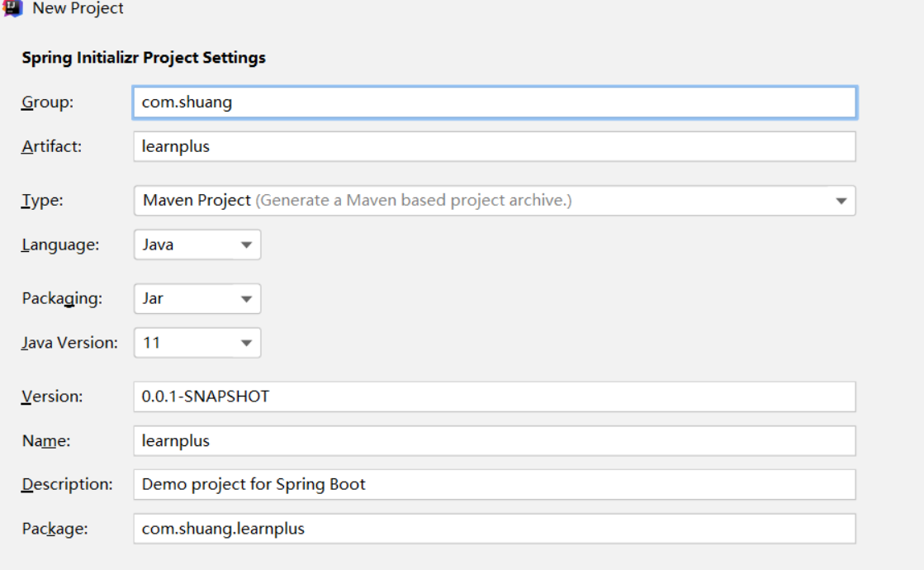Image resolution: width=924 pixels, height=570 pixels.
Task: Click the Artifact label
Action: 51,146
